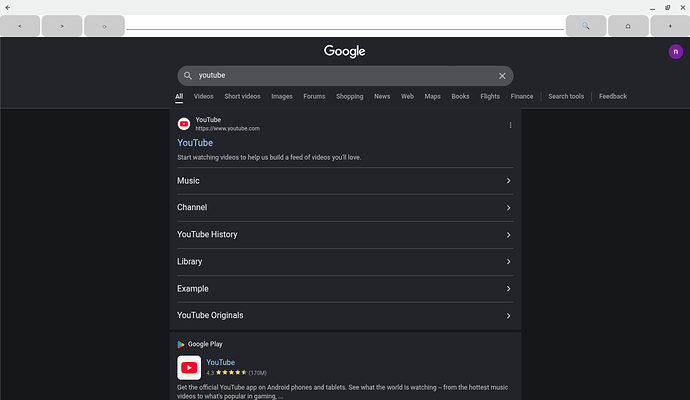Click the magnifier icon inside search box
Viewport: 690px width, 400px height.
tap(188, 76)
